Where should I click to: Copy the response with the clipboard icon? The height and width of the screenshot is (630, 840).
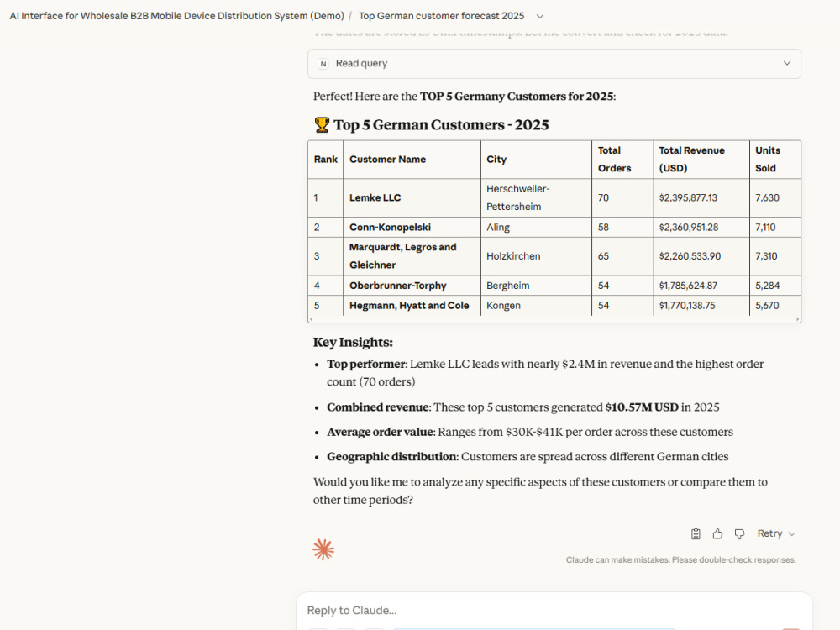tap(696, 533)
